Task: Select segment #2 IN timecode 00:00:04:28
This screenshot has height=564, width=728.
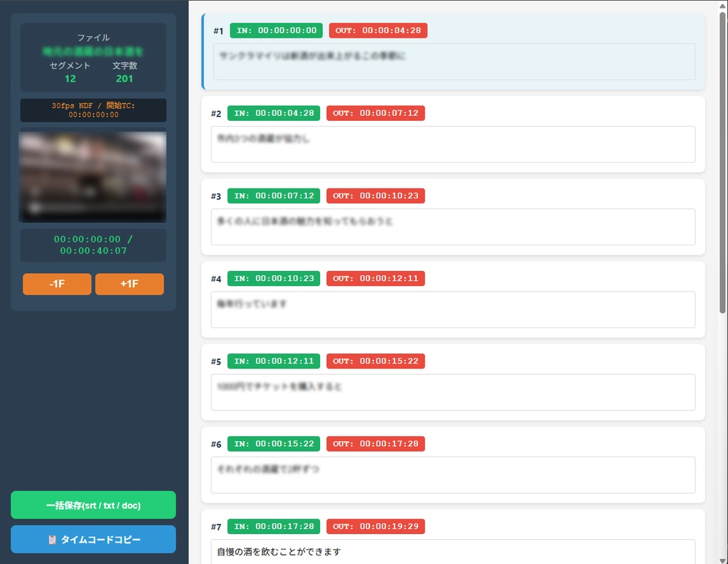Action: click(x=274, y=113)
